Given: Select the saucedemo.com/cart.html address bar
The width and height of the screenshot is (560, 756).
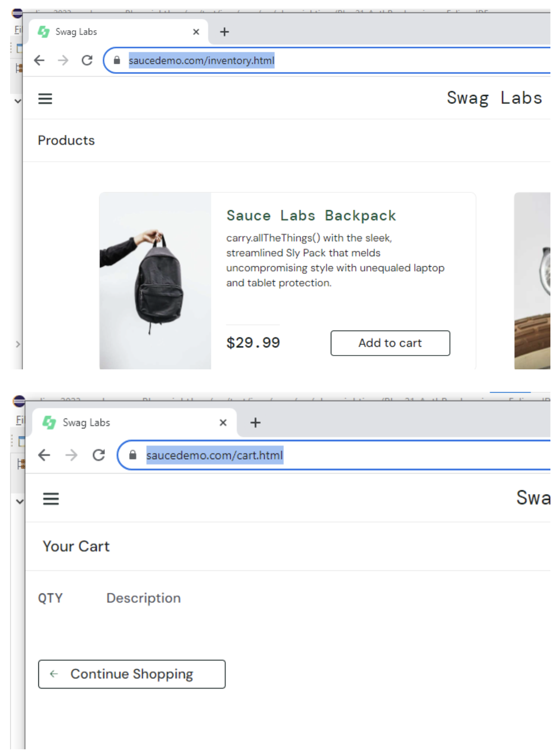Looking at the screenshot, I should 335,455.
